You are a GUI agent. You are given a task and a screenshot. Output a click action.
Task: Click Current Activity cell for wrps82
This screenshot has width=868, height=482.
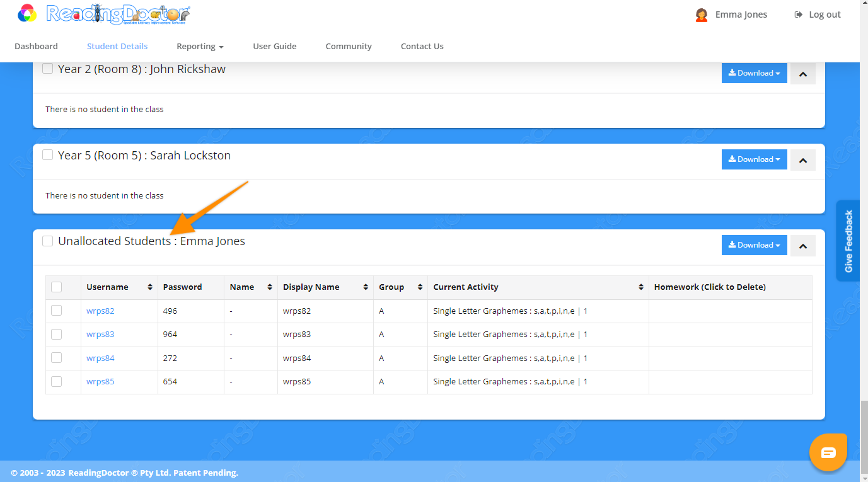(538, 311)
